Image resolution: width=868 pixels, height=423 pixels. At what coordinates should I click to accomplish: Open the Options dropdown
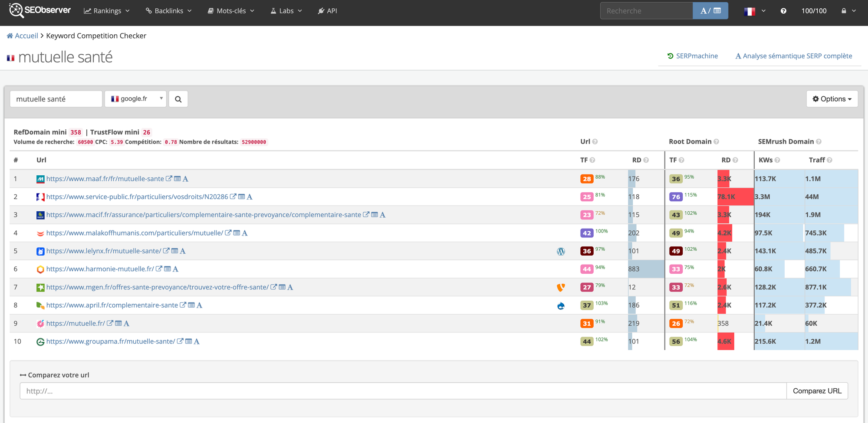832,99
